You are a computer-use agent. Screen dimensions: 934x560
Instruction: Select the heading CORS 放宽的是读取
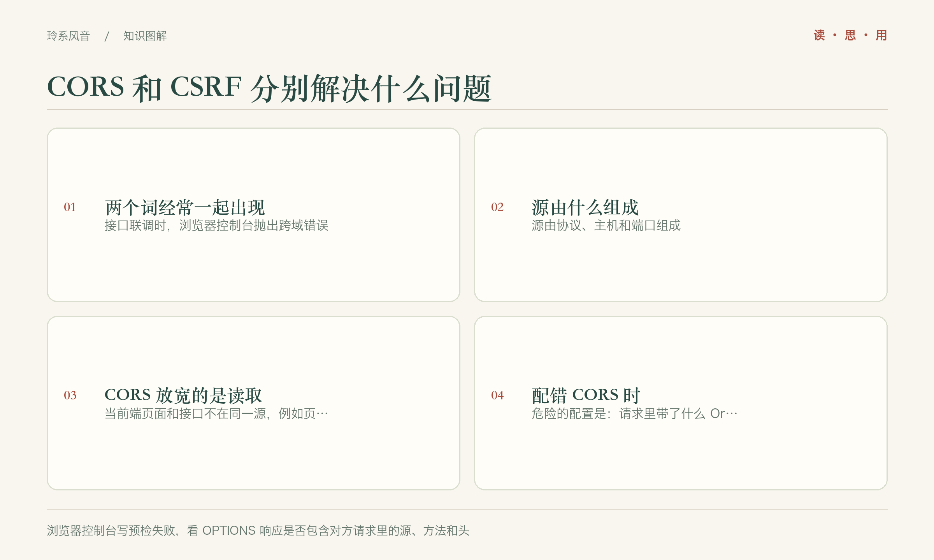[x=183, y=395]
